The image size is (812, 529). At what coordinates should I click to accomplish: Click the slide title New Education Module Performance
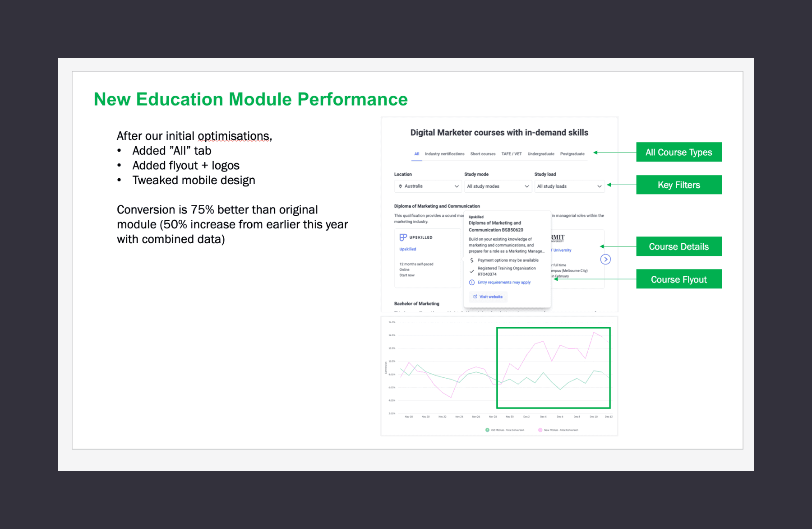251,99
